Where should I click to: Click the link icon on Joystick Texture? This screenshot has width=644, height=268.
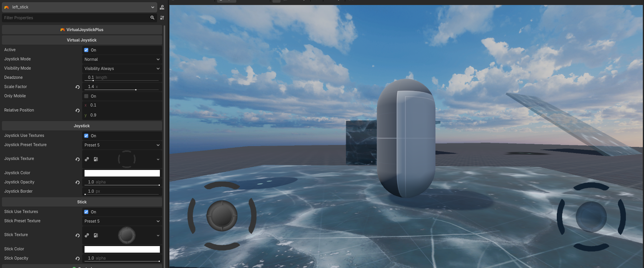click(x=87, y=159)
